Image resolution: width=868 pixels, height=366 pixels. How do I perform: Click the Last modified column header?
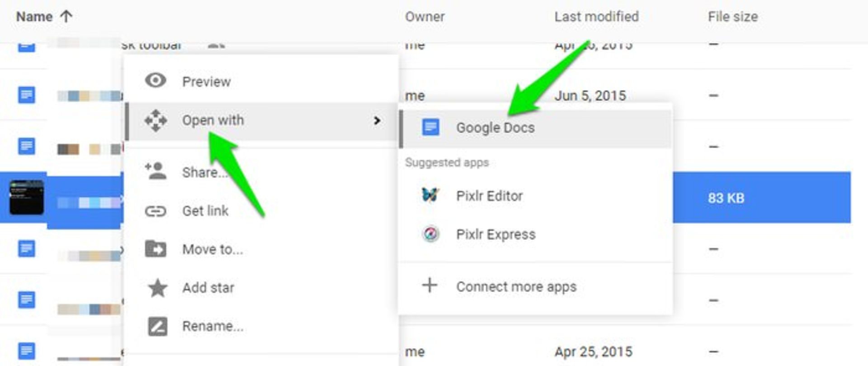point(596,17)
